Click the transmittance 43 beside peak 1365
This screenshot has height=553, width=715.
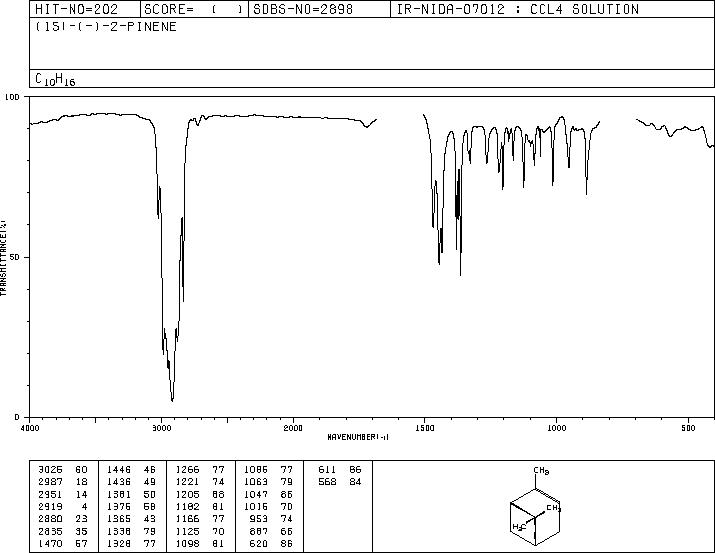[150, 519]
